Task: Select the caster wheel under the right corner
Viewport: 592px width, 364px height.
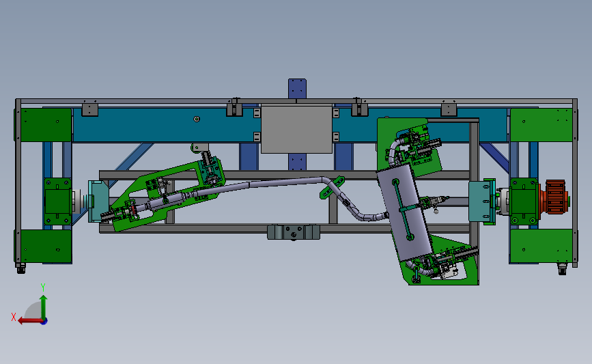Action: tap(562, 269)
